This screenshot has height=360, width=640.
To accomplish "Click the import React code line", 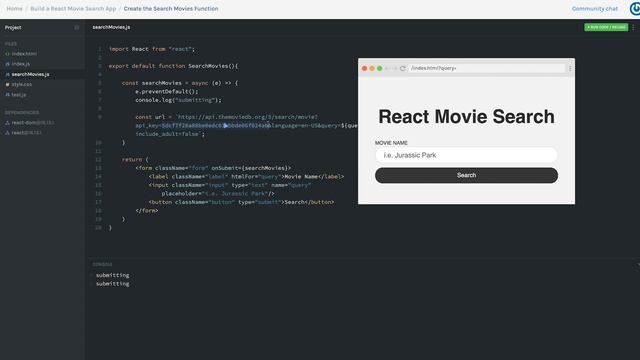I will point(152,49).
